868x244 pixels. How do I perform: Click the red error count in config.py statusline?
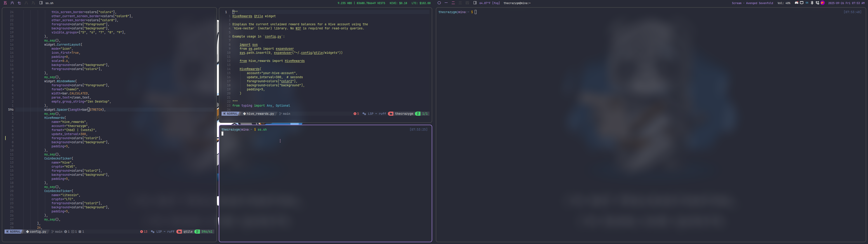tap(144, 232)
